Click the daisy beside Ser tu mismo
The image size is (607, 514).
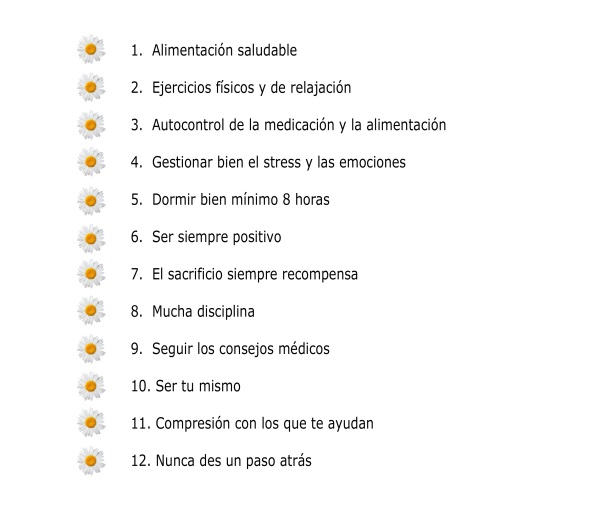[x=91, y=386]
